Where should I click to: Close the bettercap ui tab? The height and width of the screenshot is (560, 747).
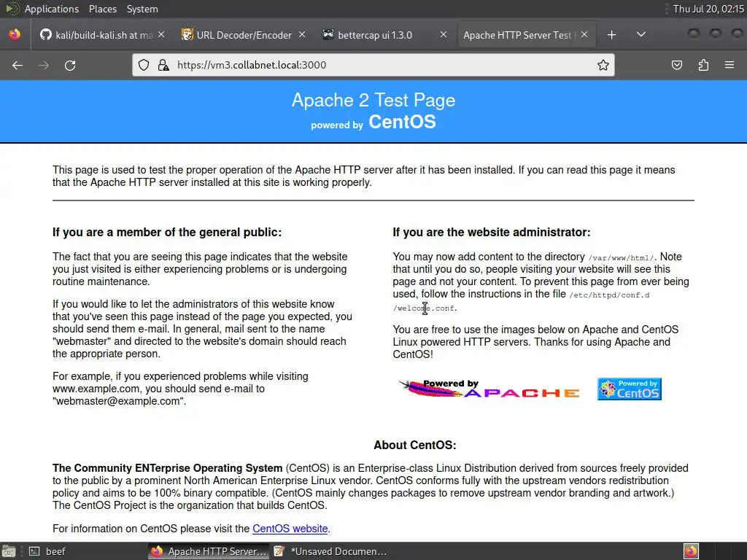tap(443, 34)
